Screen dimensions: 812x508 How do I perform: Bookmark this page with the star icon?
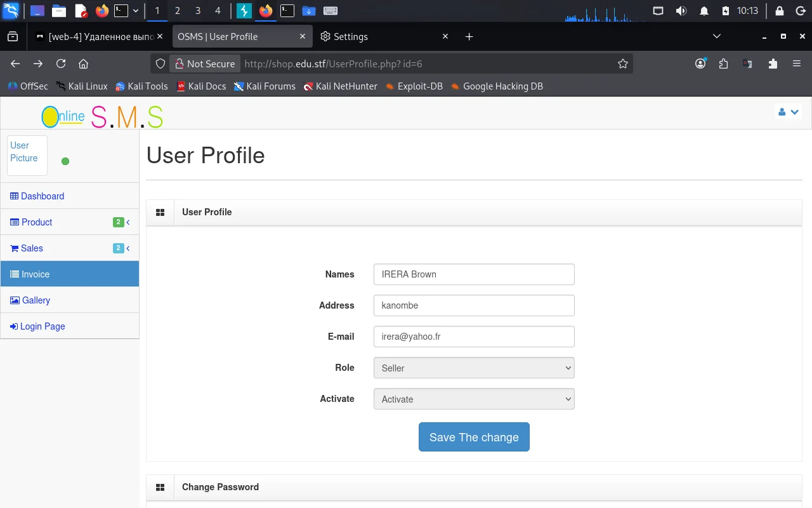623,63
